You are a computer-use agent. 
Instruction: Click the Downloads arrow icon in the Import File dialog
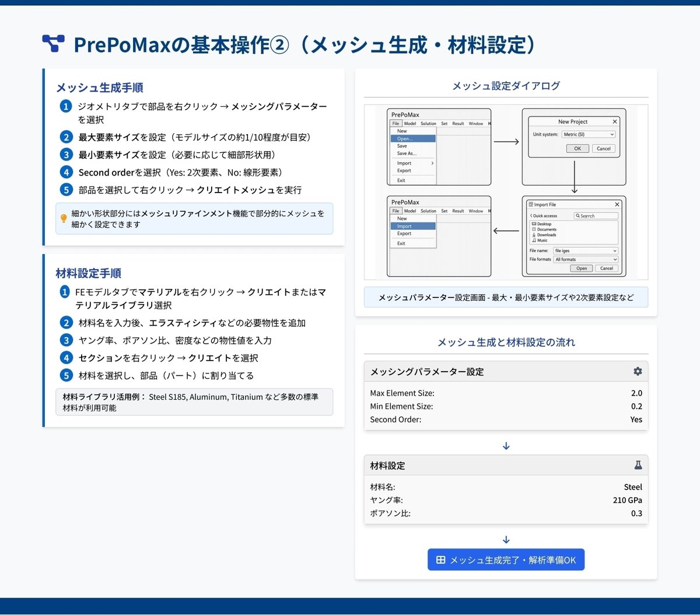coord(534,235)
